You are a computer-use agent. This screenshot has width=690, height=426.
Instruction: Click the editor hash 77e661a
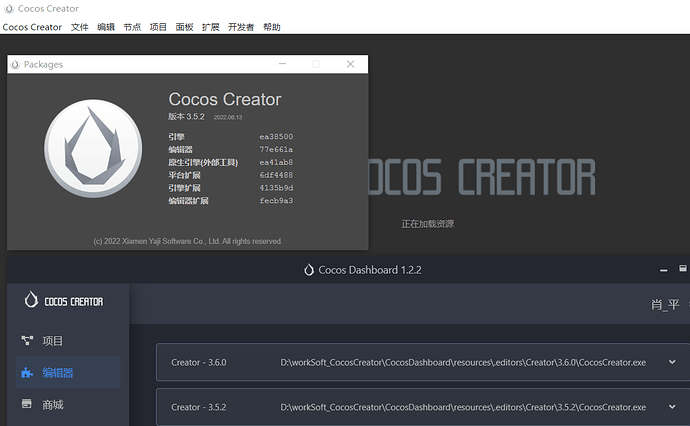tap(276, 150)
